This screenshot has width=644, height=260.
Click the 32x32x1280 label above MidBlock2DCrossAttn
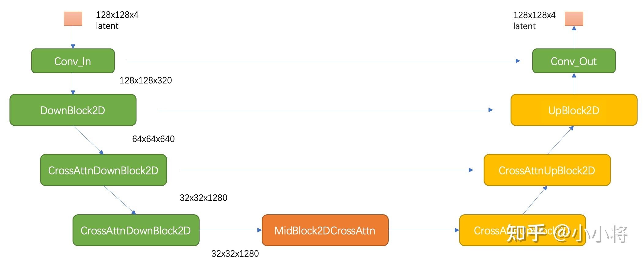coord(204,198)
